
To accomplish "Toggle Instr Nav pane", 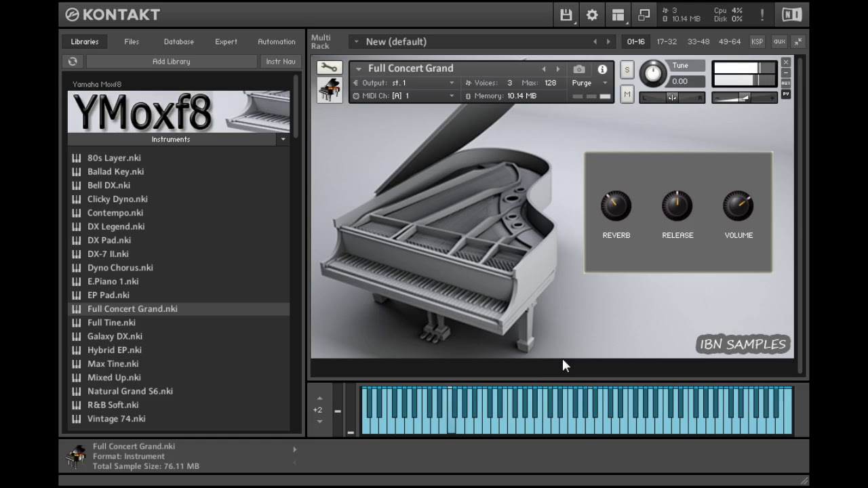I will tap(281, 61).
